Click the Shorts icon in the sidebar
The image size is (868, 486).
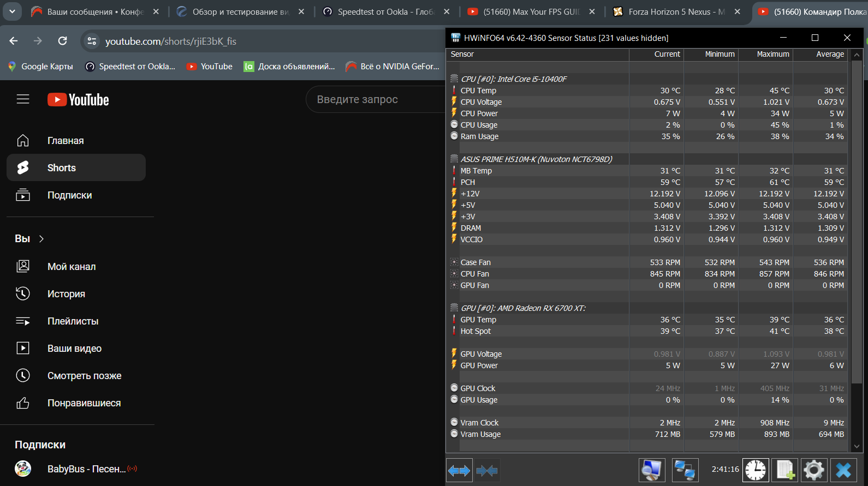(23, 168)
